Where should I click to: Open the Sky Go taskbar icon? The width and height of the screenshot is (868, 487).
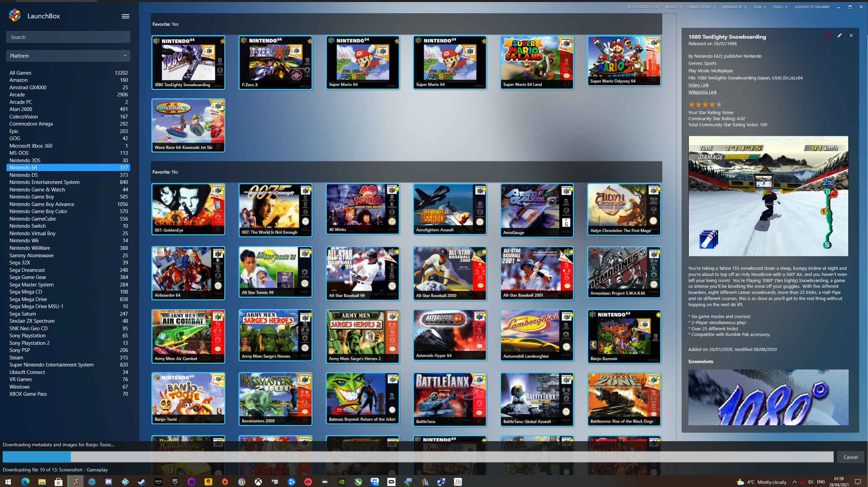click(374, 482)
